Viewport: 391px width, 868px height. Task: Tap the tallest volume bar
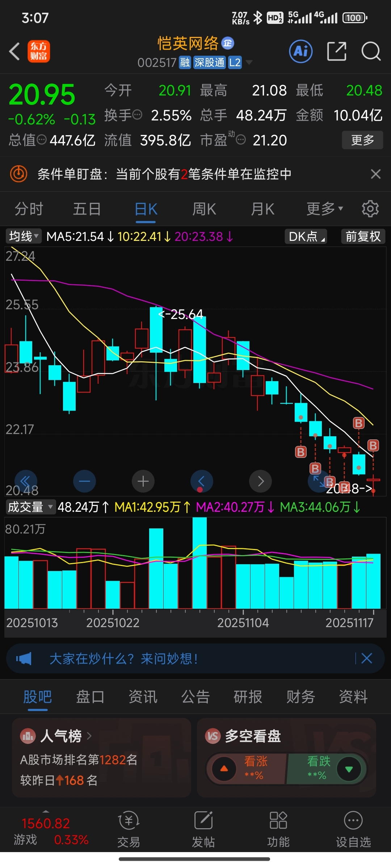coord(199,563)
